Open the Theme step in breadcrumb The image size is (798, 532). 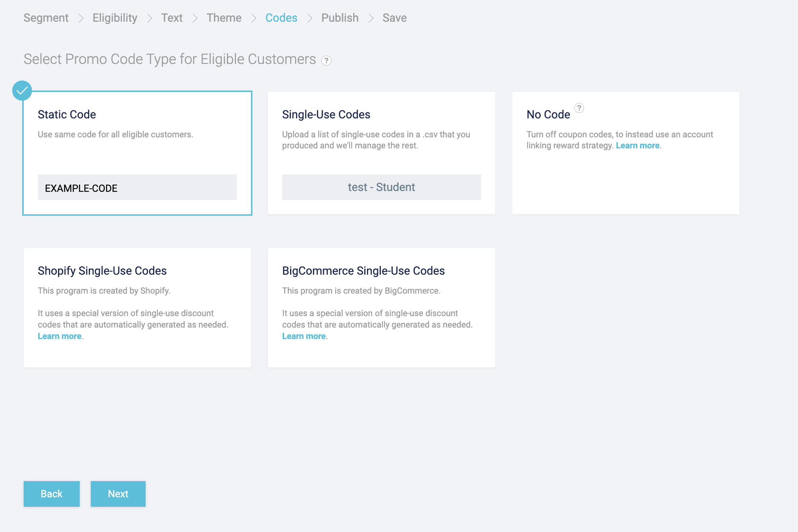[x=224, y=18]
